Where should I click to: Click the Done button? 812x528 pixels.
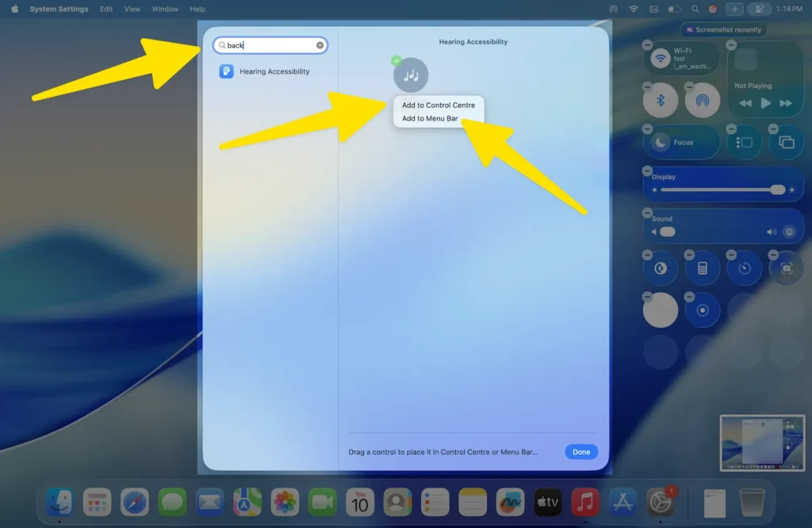580,452
